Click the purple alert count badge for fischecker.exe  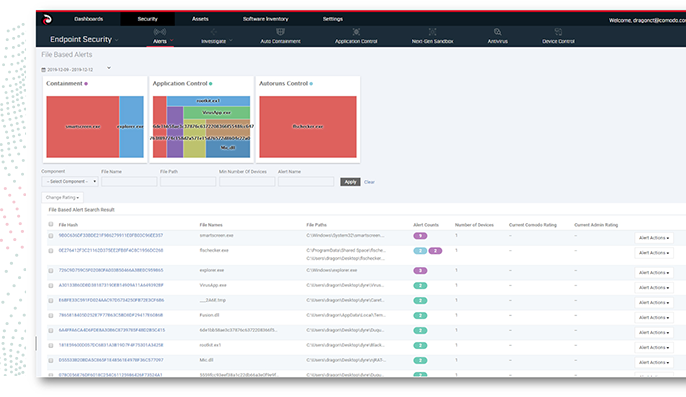click(x=435, y=251)
